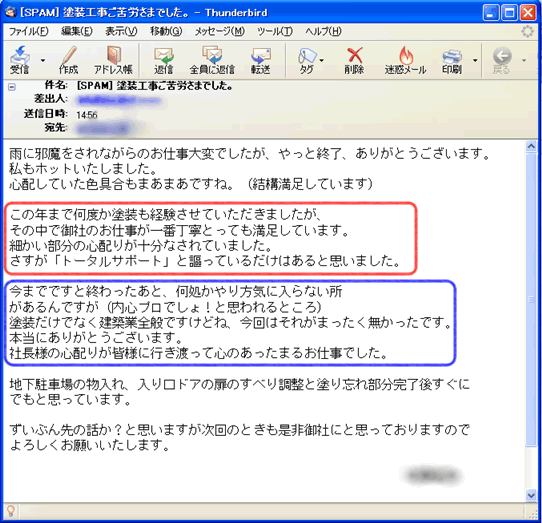Open the 編集(E) menu

(76, 31)
